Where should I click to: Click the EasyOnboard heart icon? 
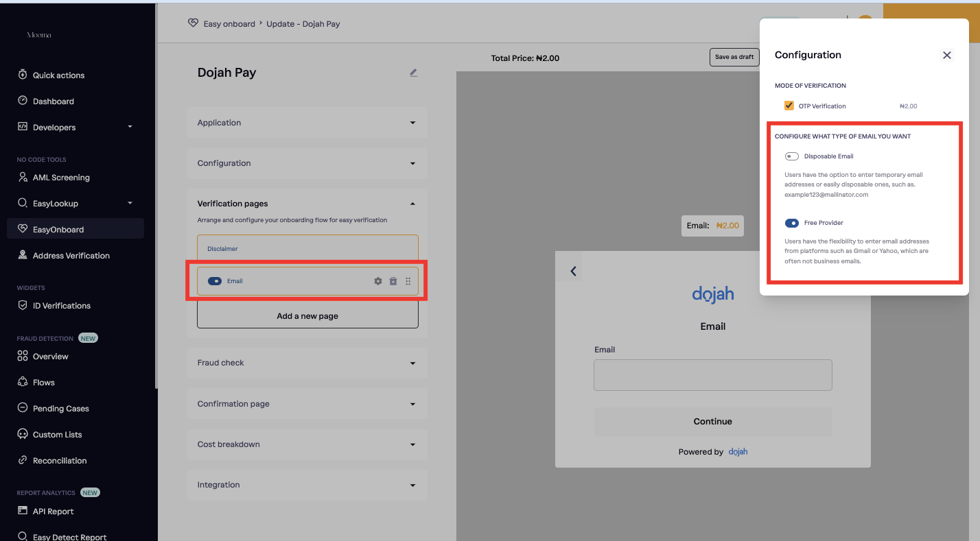23,229
